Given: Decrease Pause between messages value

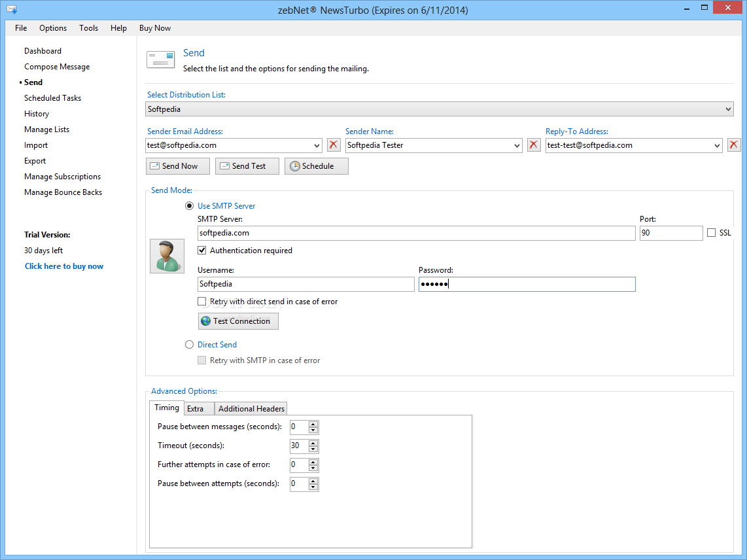Looking at the screenshot, I should point(313,430).
